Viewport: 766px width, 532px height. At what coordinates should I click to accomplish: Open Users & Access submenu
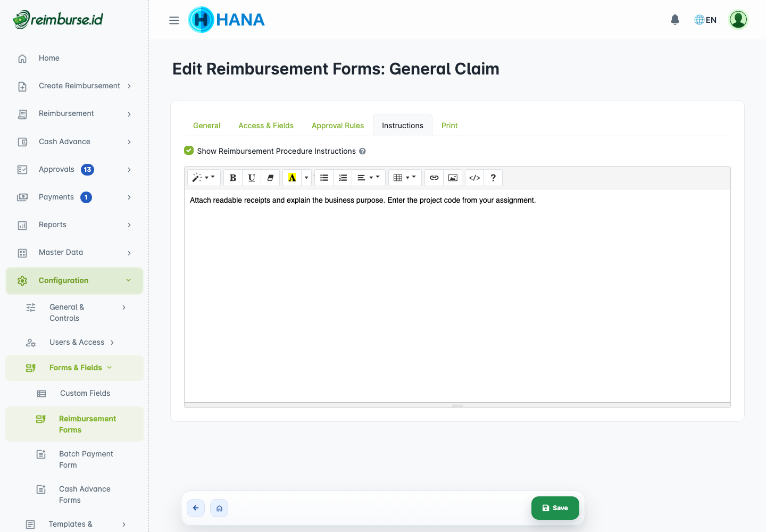coord(74,342)
